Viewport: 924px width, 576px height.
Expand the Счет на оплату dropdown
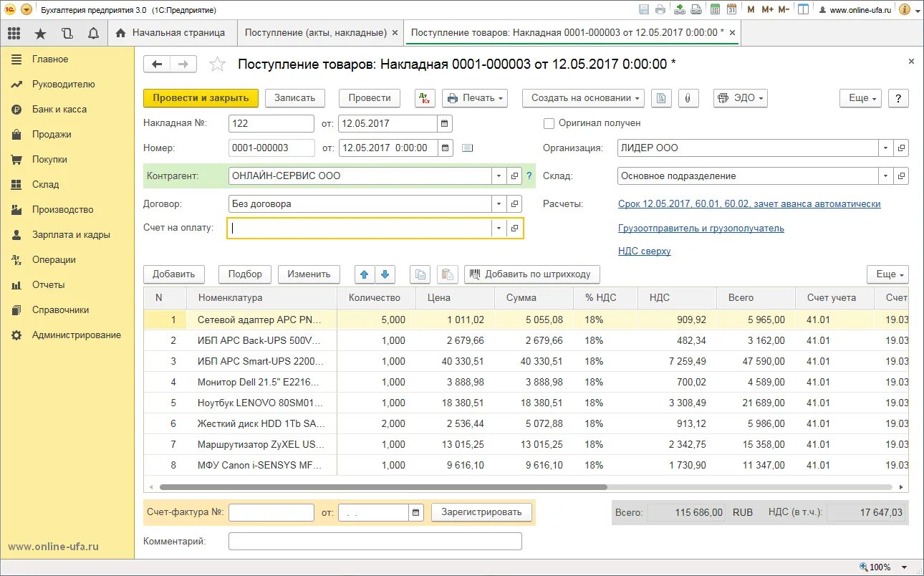pos(499,229)
